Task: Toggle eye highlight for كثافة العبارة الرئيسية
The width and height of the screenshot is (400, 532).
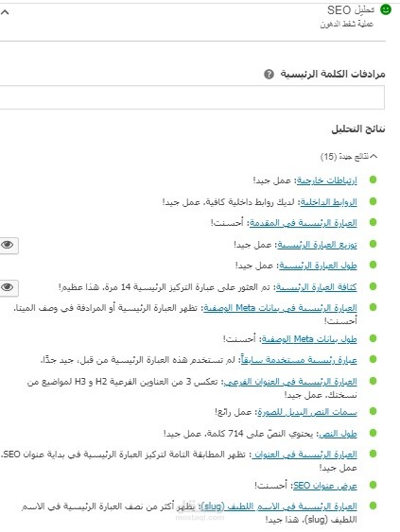Action: click(x=9, y=287)
